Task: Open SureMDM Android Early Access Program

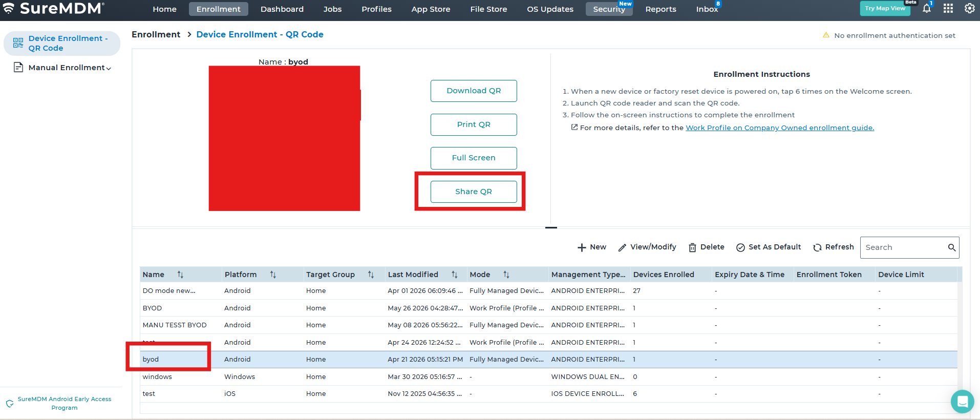Action: click(x=65, y=403)
